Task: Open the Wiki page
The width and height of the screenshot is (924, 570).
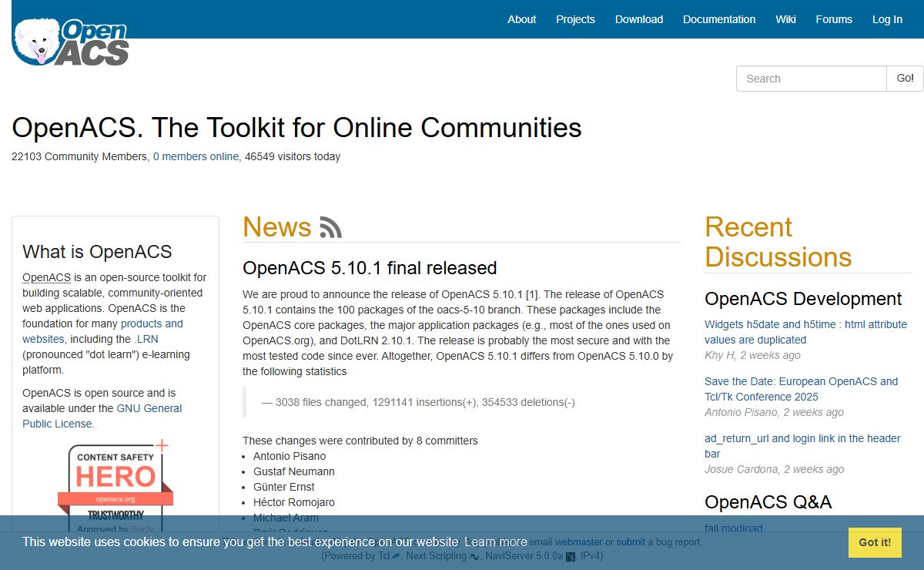Action: click(785, 19)
